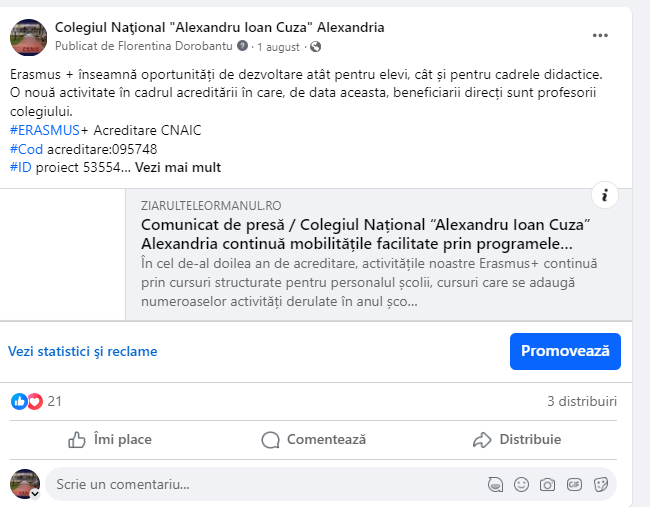The image size is (650, 507).
Task: Click the globe public audience icon
Action: 315,46
